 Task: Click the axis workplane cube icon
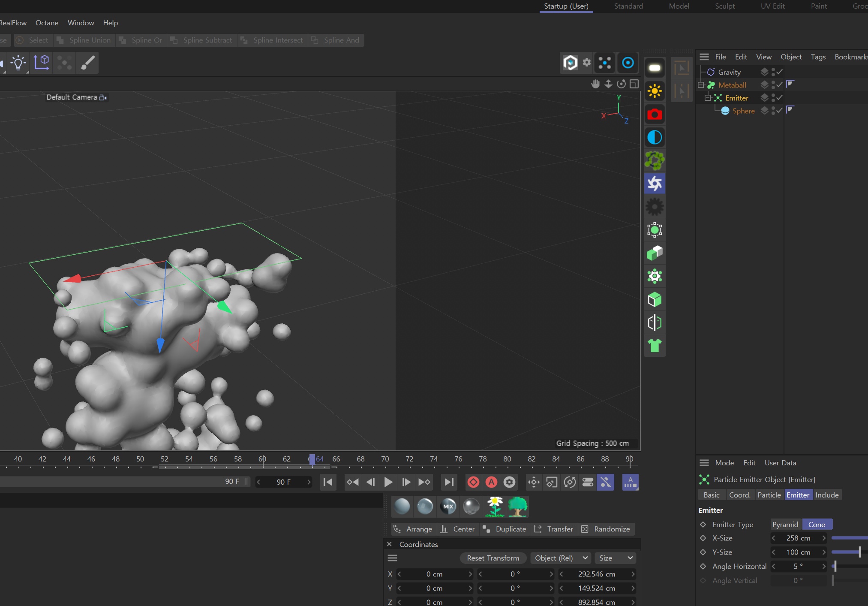click(x=42, y=63)
